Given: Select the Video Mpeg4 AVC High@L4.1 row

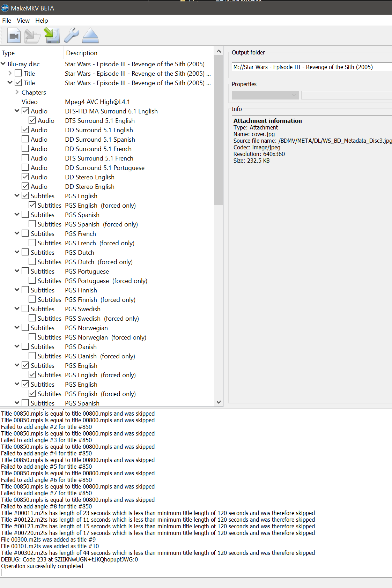Looking at the screenshot, I should 107,102.
